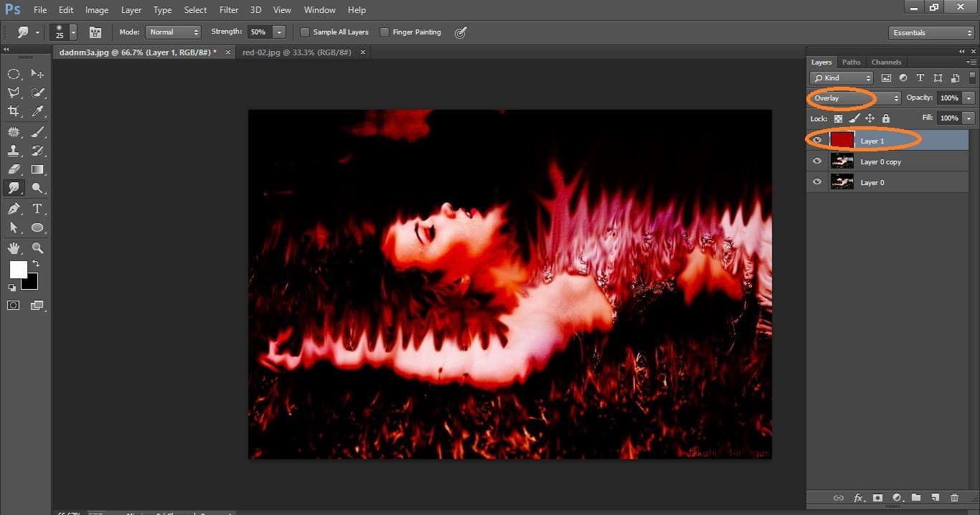Viewport: 980px width, 515px height.
Task: Tick the Finger Painting checkbox
Action: click(x=385, y=32)
